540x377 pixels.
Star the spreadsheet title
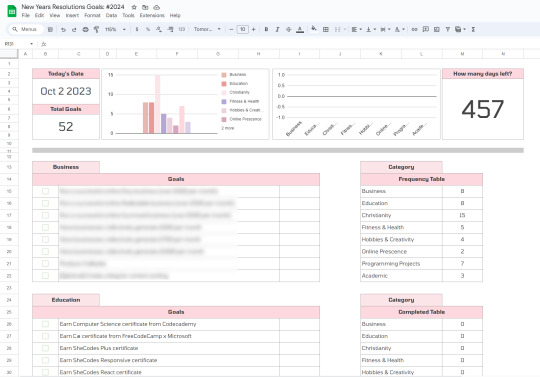click(134, 7)
